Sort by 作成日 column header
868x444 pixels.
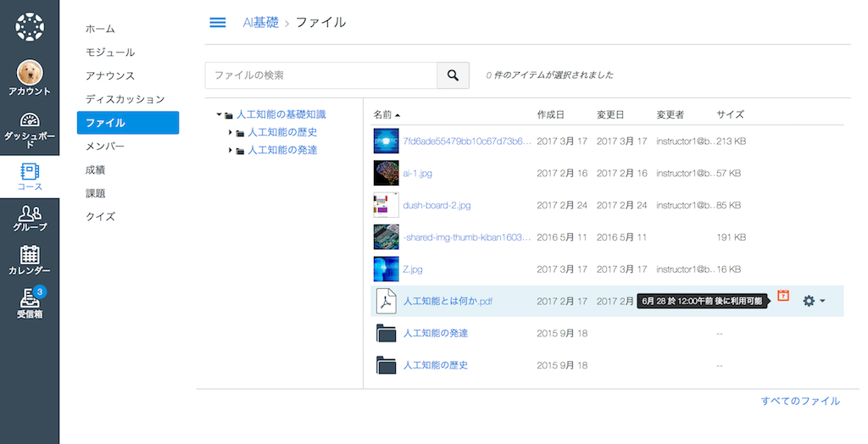[550, 114]
